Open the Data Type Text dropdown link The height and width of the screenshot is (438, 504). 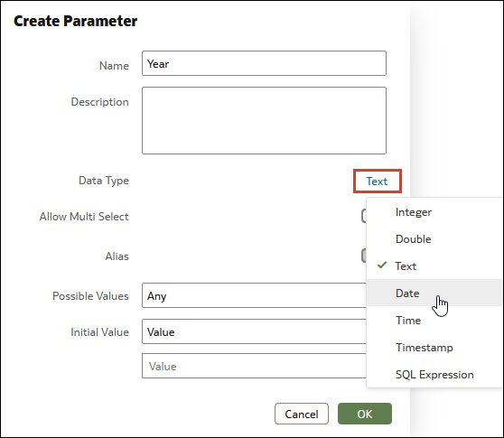coord(377,182)
